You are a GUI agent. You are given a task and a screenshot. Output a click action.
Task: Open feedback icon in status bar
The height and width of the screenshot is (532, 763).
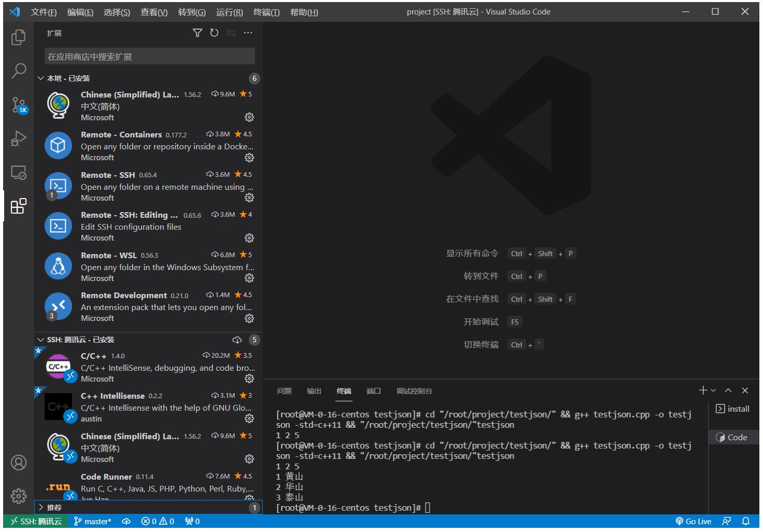pyautogui.click(x=727, y=521)
